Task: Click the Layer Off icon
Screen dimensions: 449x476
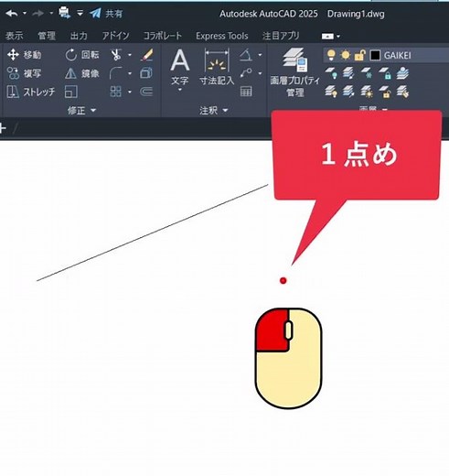Action: [331, 73]
